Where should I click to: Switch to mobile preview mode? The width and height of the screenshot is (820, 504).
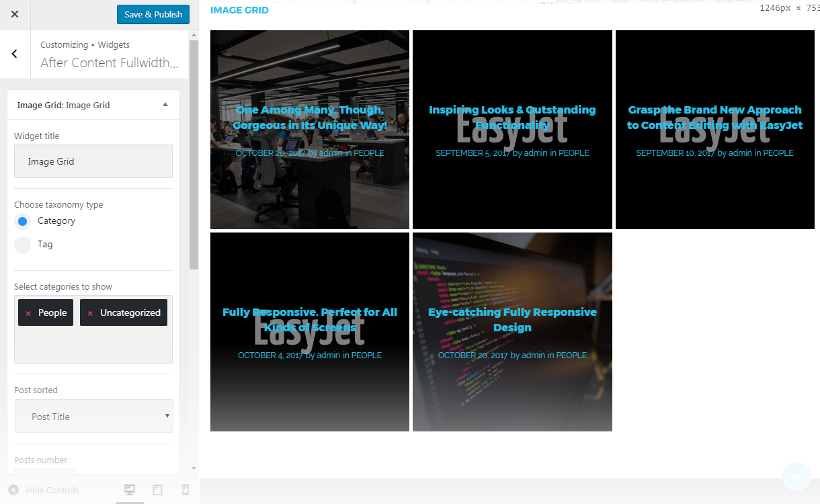[x=186, y=490]
